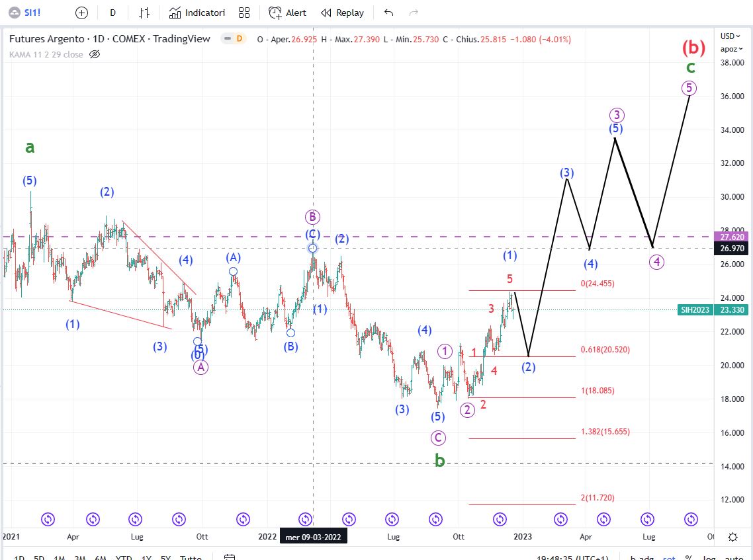This screenshot has height=560, width=753.
Task: Open the D interval selector
Action: 113,13
